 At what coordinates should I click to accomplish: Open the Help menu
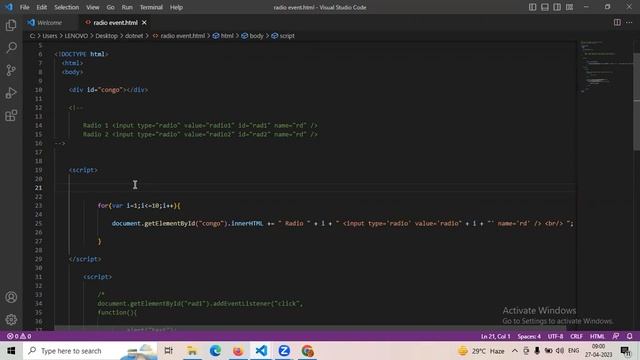(176, 7)
